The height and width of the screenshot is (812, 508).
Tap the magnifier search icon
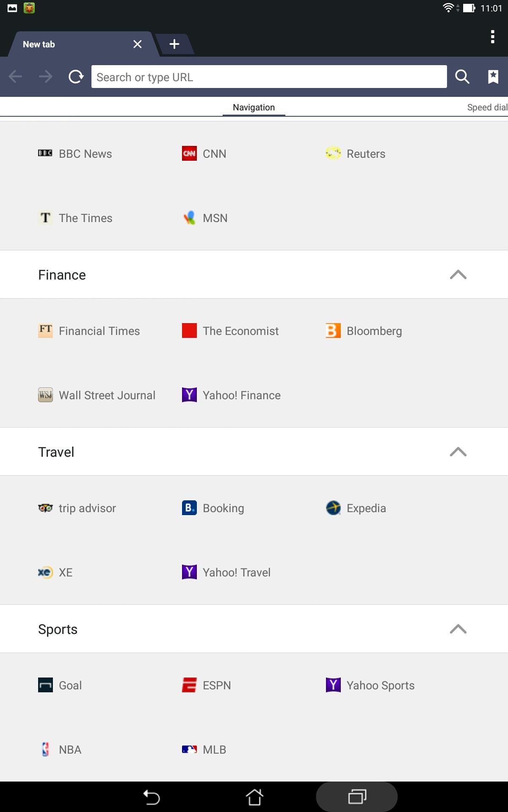pos(462,77)
